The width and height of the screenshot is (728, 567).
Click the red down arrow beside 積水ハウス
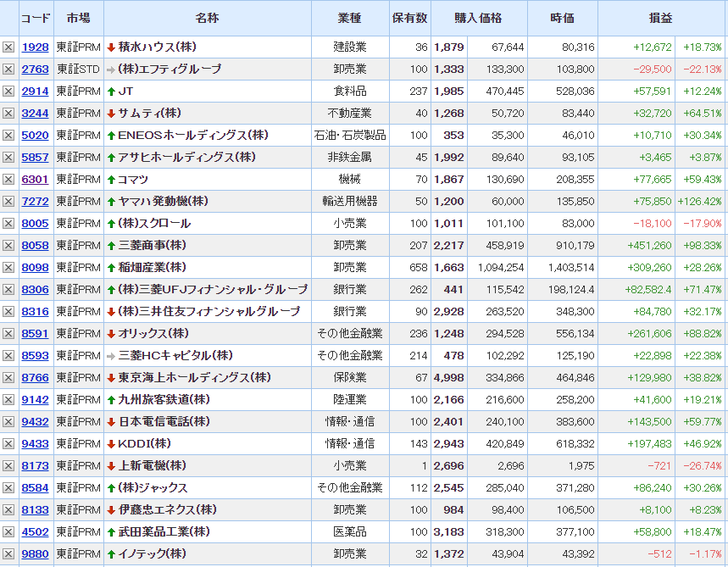pos(111,47)
